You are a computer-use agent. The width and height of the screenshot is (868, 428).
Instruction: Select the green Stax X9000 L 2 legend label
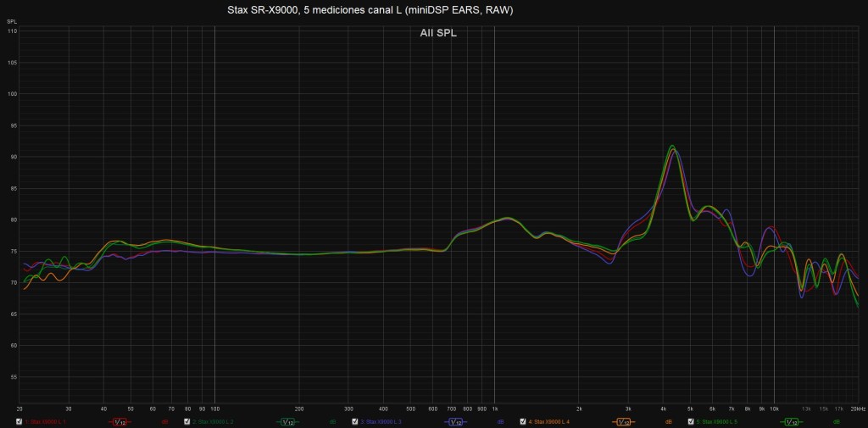pyautogui.click(x=213, y=421)
